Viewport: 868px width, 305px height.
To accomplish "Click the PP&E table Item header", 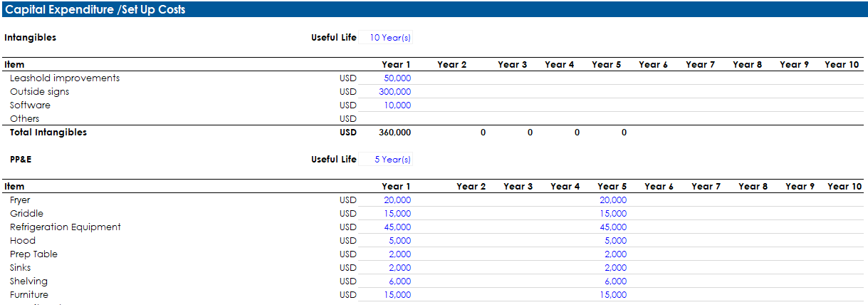I will [x=14, y=187].
